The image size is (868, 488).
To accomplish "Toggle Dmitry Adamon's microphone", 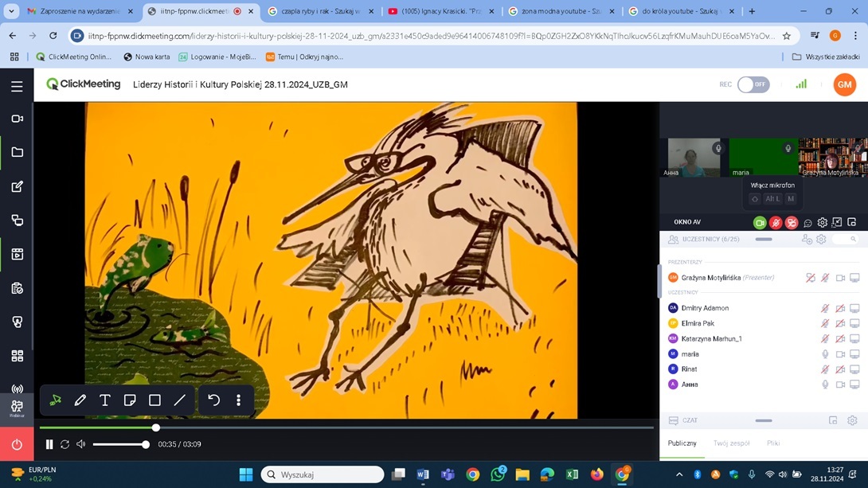I will coord(825,308).
